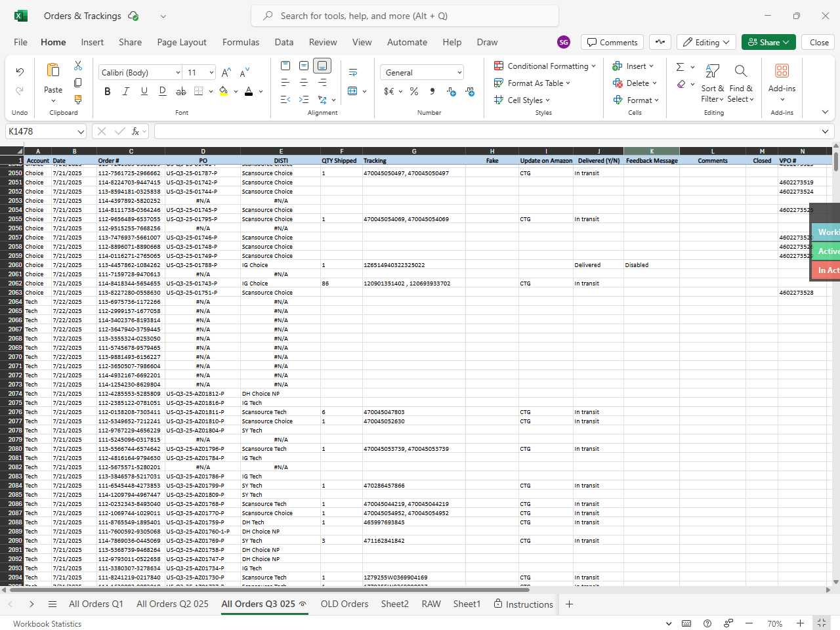This screenshot has height=630, width=840.
Task: Open the font size 11 dropdown
Action: click(211, 73)
